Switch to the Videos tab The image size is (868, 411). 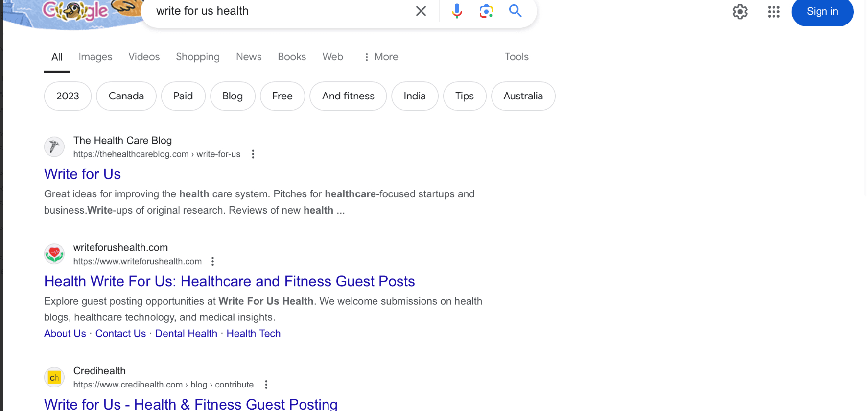[144, 57]
